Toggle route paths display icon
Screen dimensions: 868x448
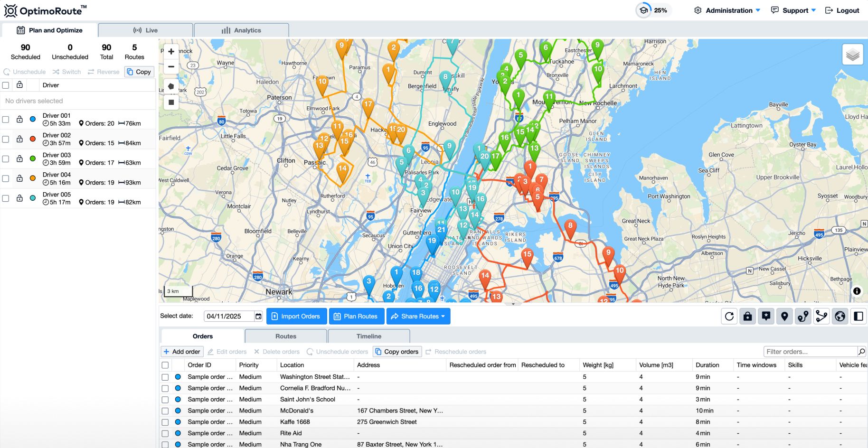coord(803,317)
